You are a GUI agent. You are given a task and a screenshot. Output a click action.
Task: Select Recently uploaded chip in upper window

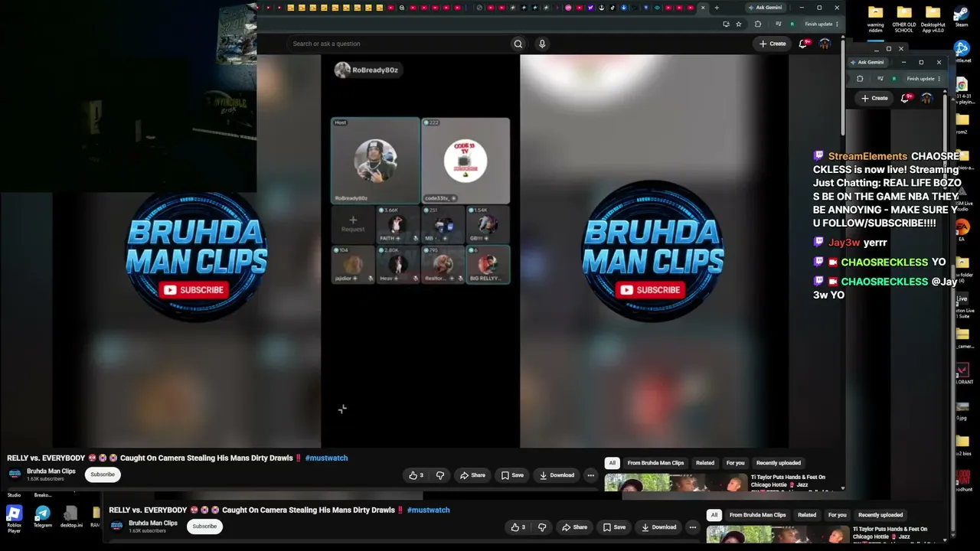click(x=779, y=463)
